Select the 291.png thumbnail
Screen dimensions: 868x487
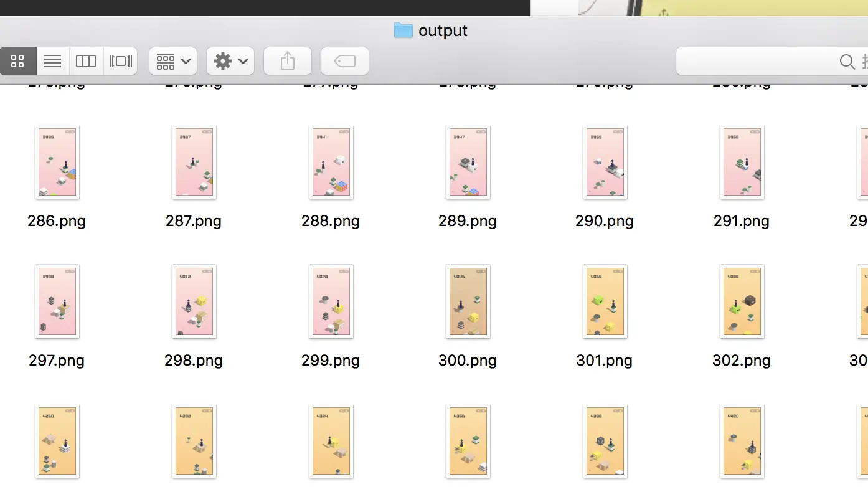pyautogui.click(x=742, y=162)
